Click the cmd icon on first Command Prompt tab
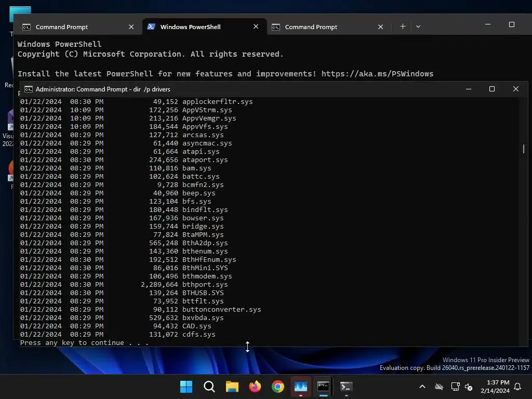The image size is (532, 399). [x=26, y=27]
